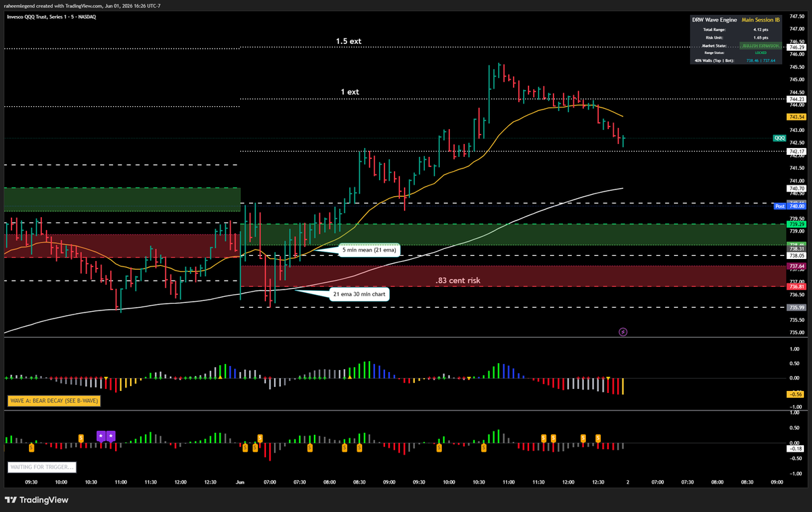The height and width of the screenshot is (512, 812).
Task: Click the 'Jun' date label on time axis
Action: click(240, 482)
